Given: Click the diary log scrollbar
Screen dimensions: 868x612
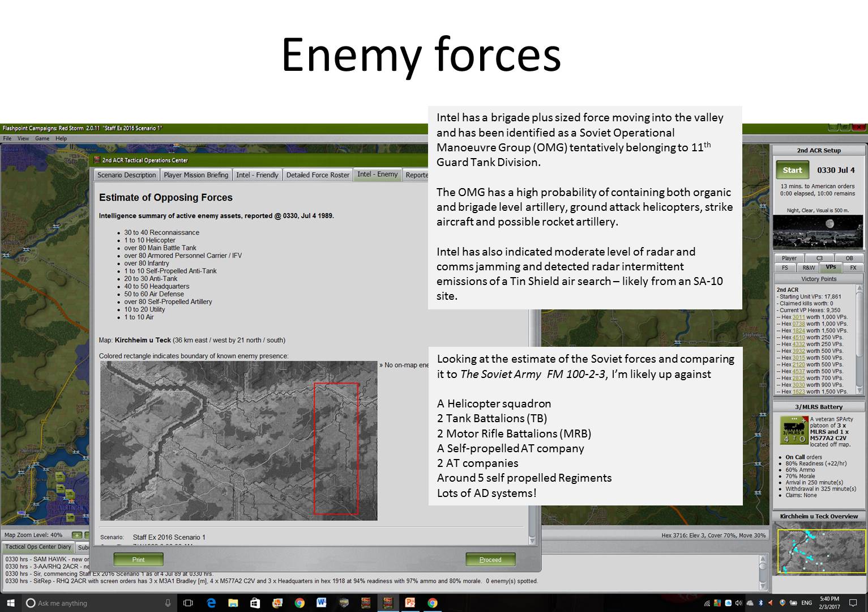Looking at the screenshot, I should 762,572.
